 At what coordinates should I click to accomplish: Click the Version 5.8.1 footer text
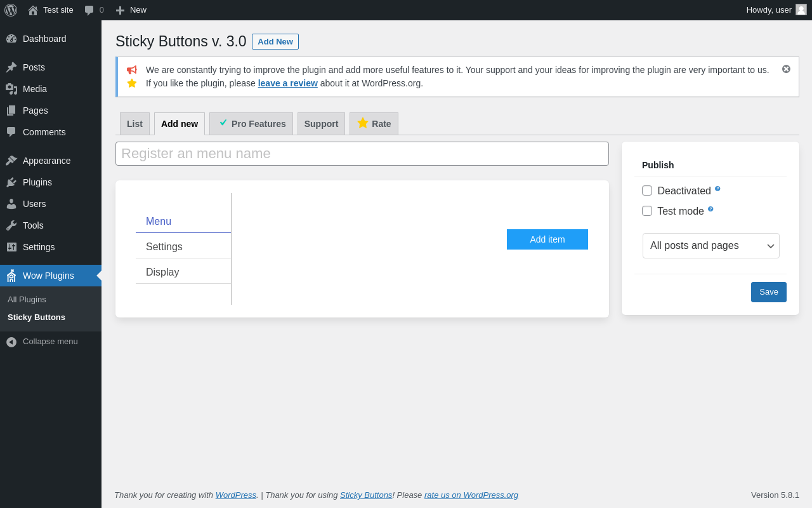click(x=775, y=495)
